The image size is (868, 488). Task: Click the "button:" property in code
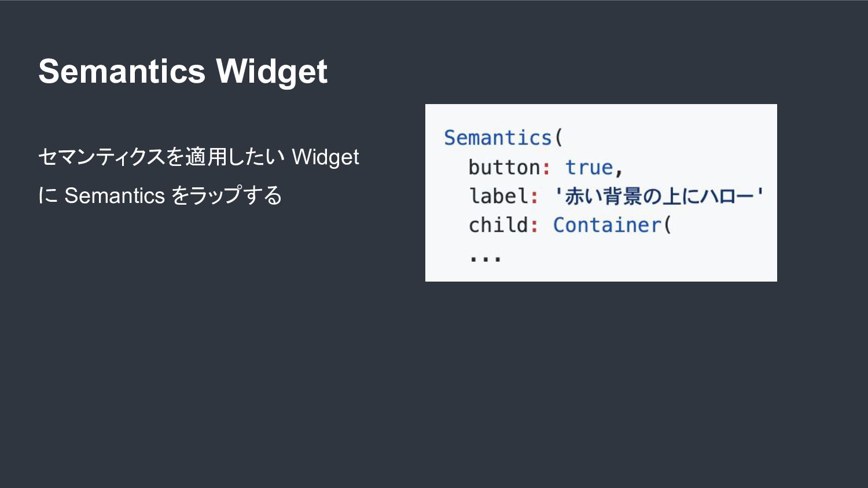pyautogui.click(x=509, y=168)
